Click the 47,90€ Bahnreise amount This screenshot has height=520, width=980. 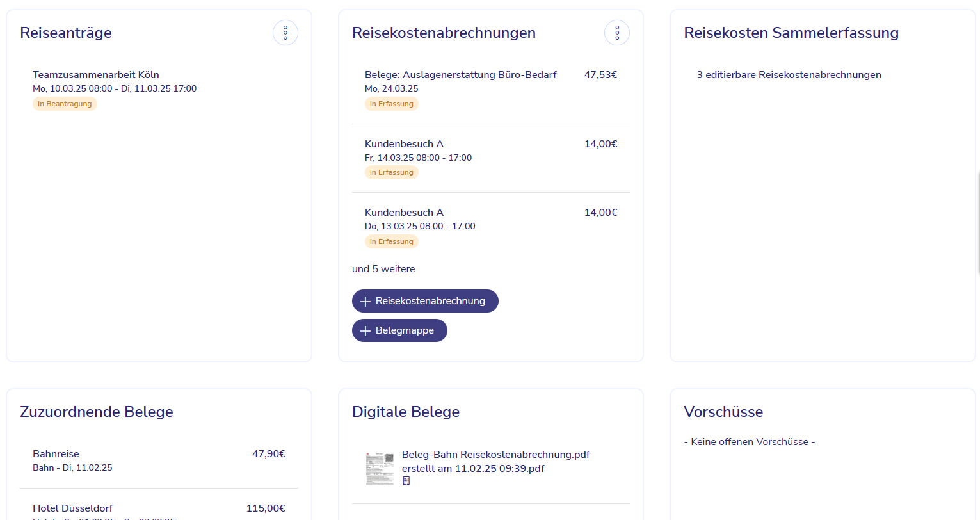(x=269, y=454)
